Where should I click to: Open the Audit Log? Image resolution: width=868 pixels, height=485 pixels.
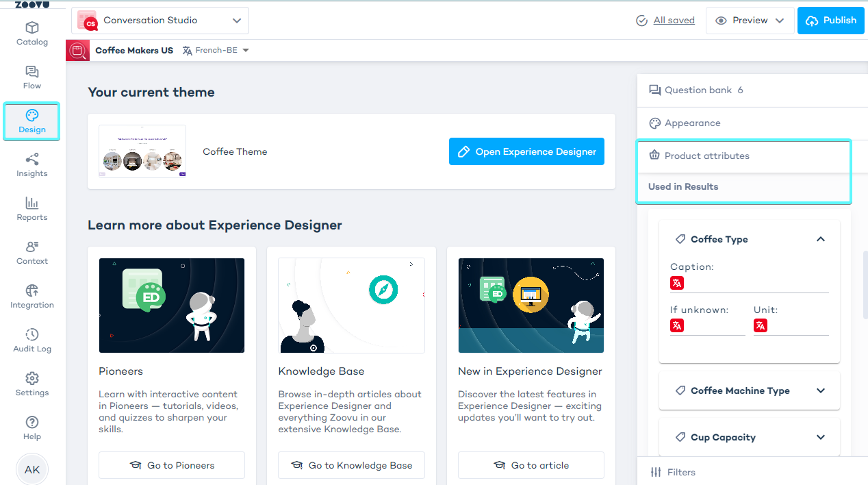pos(32,340)
